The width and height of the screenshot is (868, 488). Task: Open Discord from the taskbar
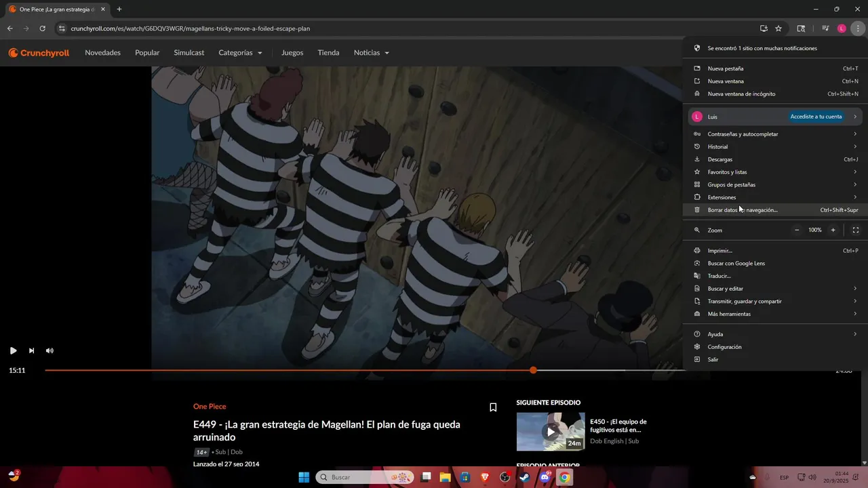tap(545, 477)
